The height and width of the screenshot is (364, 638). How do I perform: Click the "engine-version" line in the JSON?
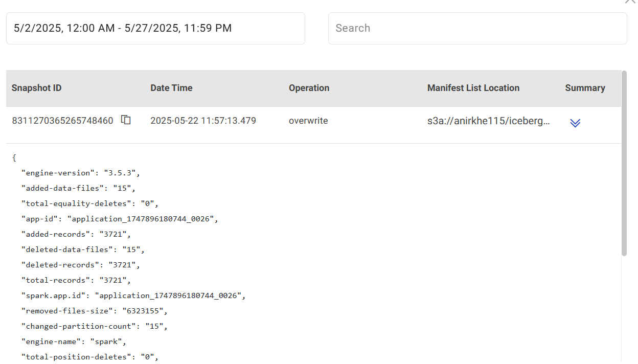[80, 173]
